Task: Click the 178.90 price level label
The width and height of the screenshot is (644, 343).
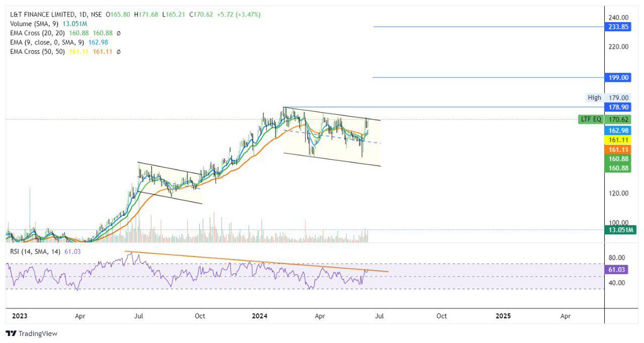Action: 619,107
